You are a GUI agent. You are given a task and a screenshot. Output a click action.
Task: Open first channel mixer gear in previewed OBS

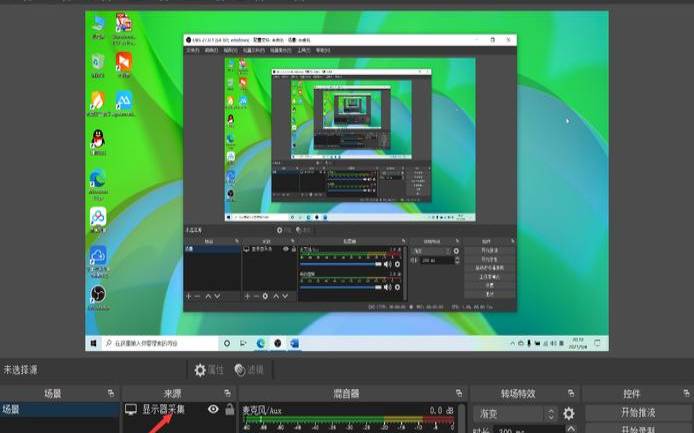(x=397, y=264)
